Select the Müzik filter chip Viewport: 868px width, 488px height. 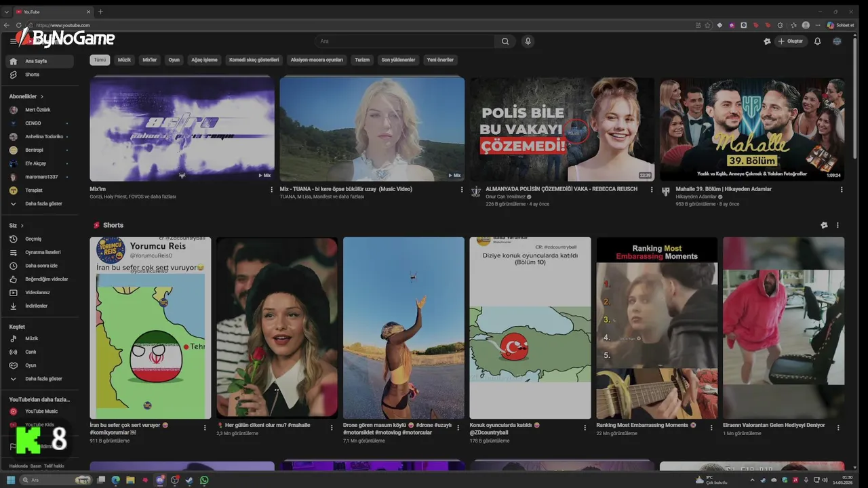(x=124, y=60)
